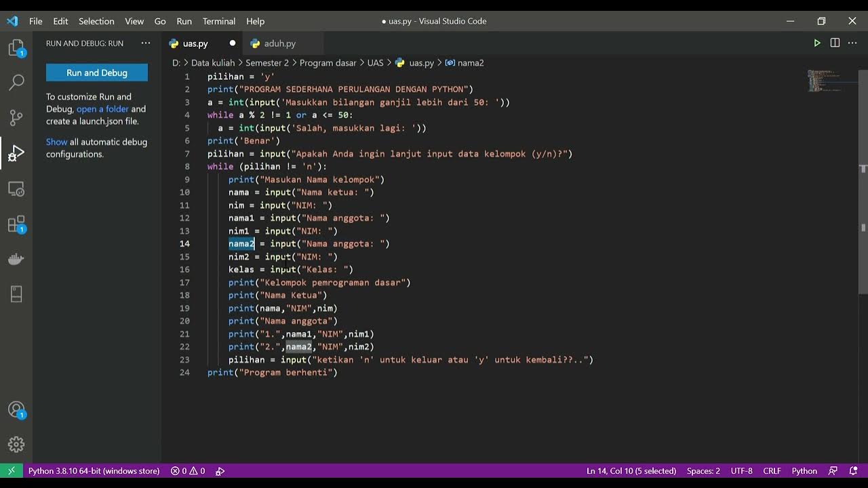Screen dimensions: 868x488
Task: Open Run and Debug panel more actions
Action: (x=146, y=43)
